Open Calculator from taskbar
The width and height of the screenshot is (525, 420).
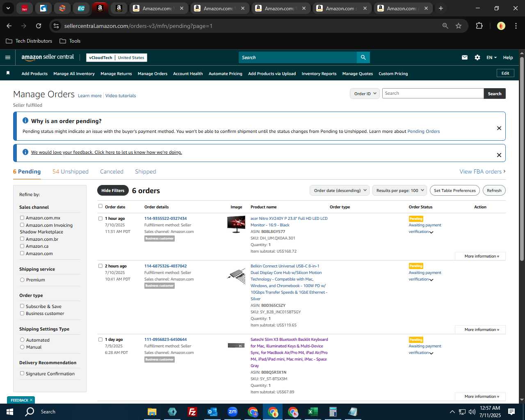coord(333,411)
